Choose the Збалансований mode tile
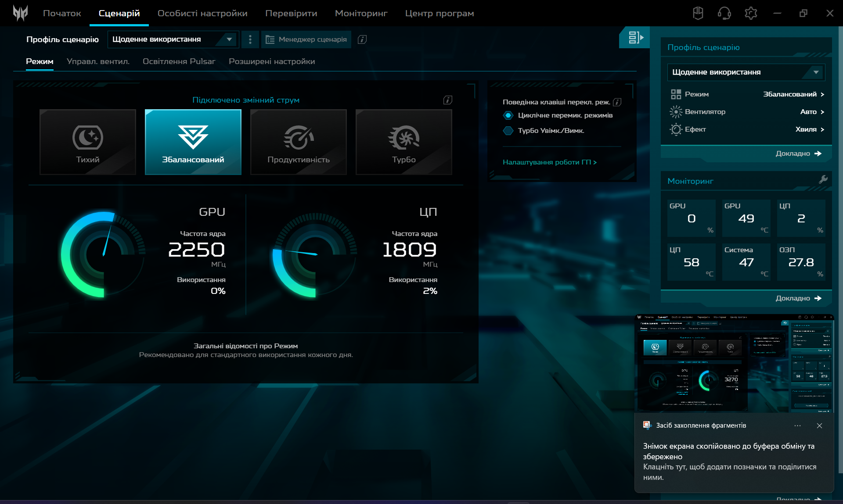 point(193,142)
